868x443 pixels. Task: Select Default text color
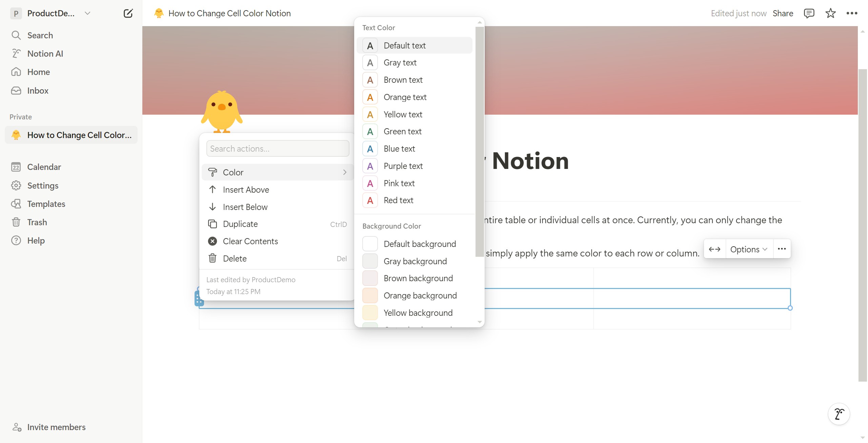point(414,45)
